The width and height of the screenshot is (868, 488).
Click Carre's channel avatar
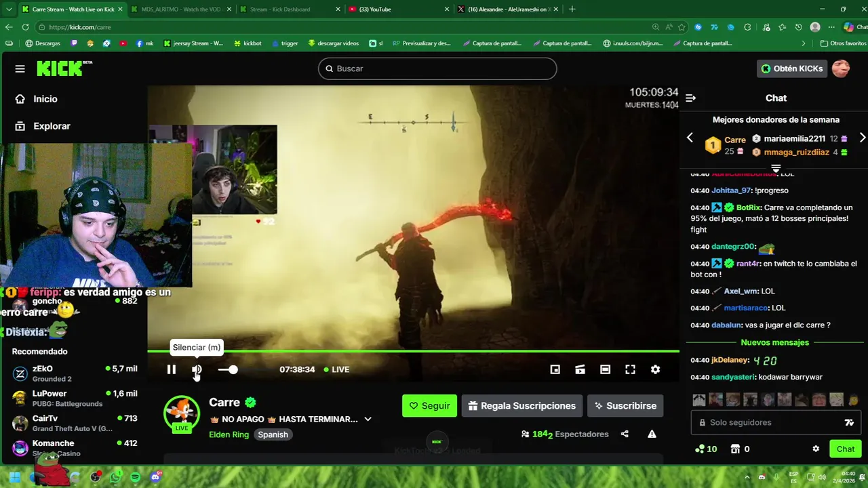182,413
